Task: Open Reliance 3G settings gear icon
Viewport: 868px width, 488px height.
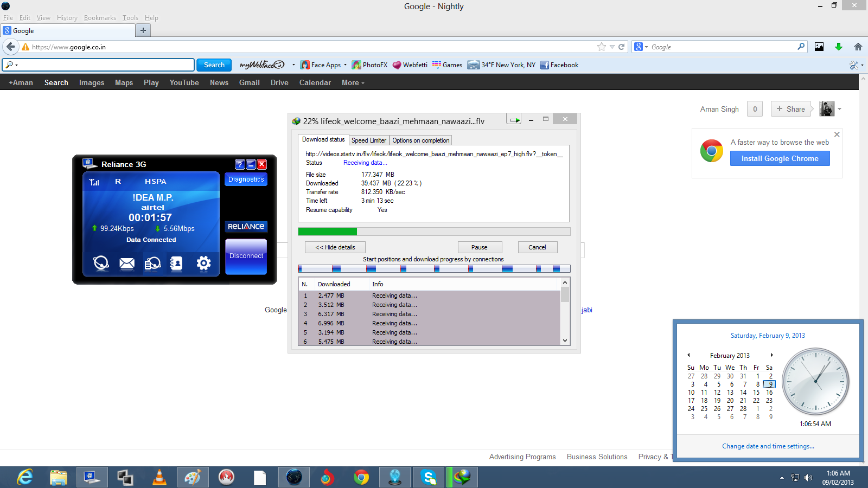Action: [x=203, y=264]
